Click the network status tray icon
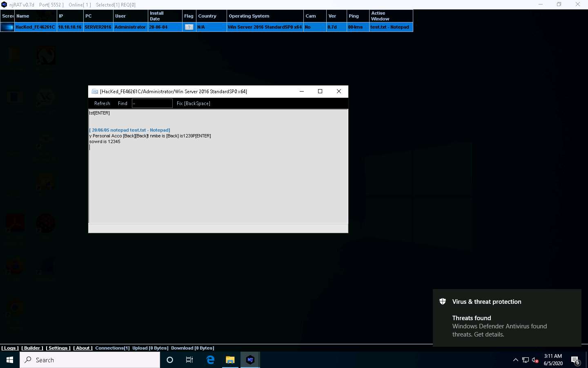This screenshot has width=588, height=368. click(x=526, y=360)
